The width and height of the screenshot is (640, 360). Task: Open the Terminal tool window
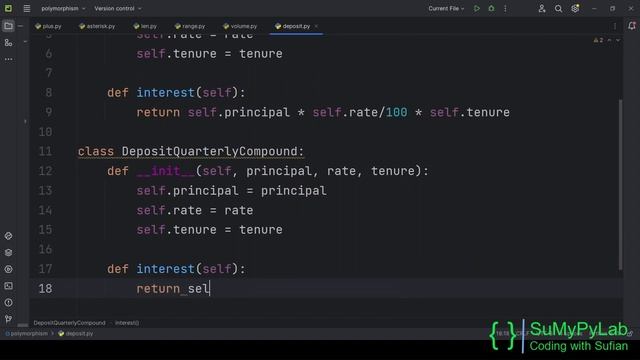point(8,286)
